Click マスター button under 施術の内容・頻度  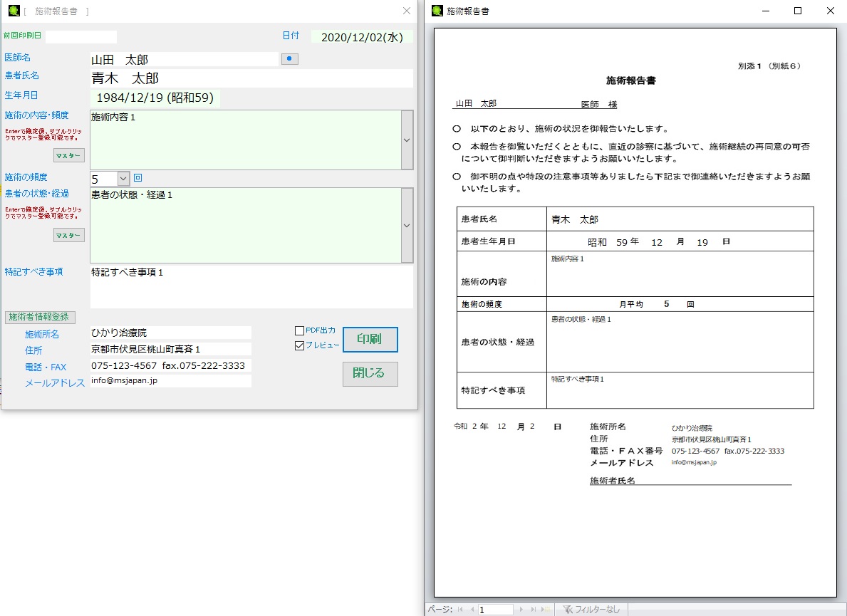(x=68, y=155)
